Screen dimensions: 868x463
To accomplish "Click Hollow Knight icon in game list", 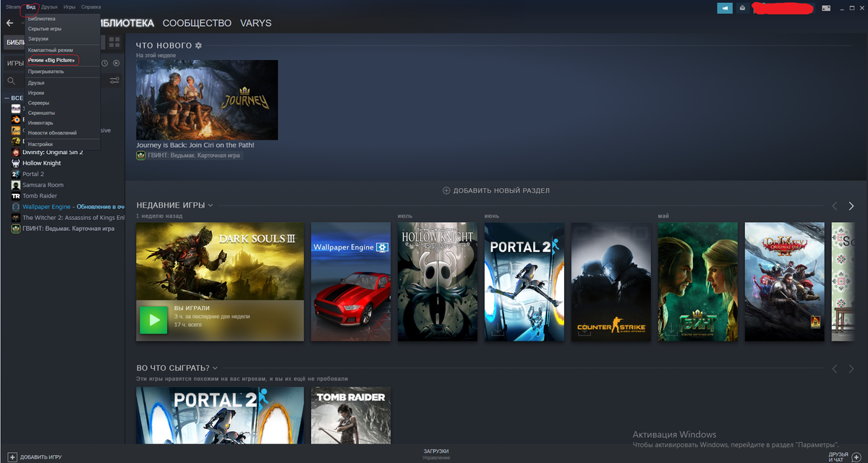I will point(16,163).
